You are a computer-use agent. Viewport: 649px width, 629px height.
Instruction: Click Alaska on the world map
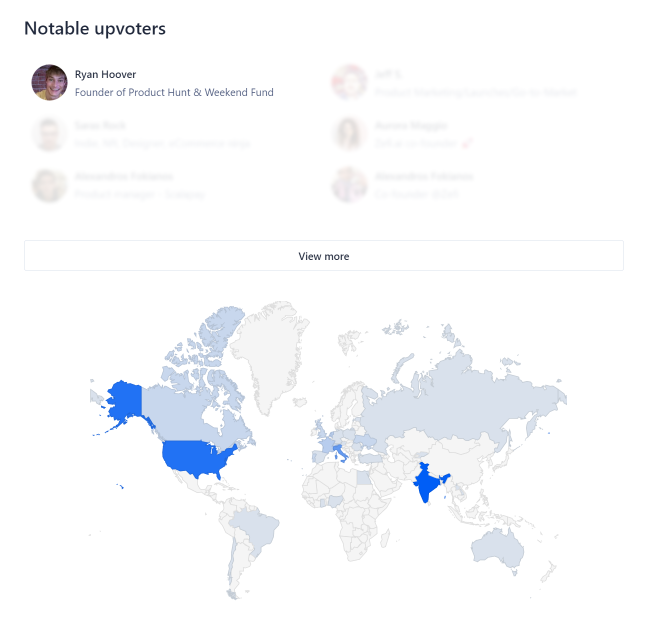124,401
